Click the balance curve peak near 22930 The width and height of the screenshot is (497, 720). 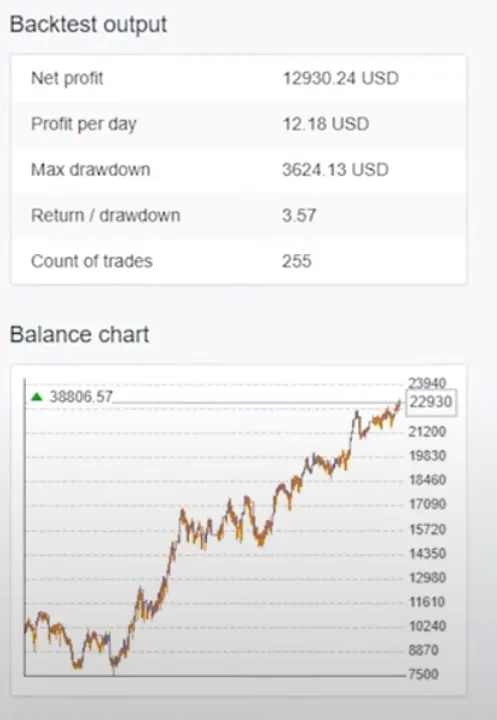(x=399, y=403)
